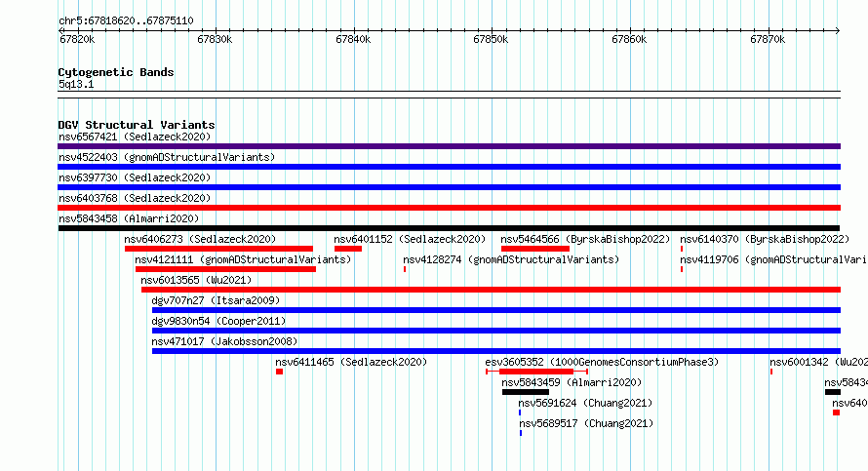Click the 67820k ruler label
This screenshot has width=868, height=471.
(77, 39)
